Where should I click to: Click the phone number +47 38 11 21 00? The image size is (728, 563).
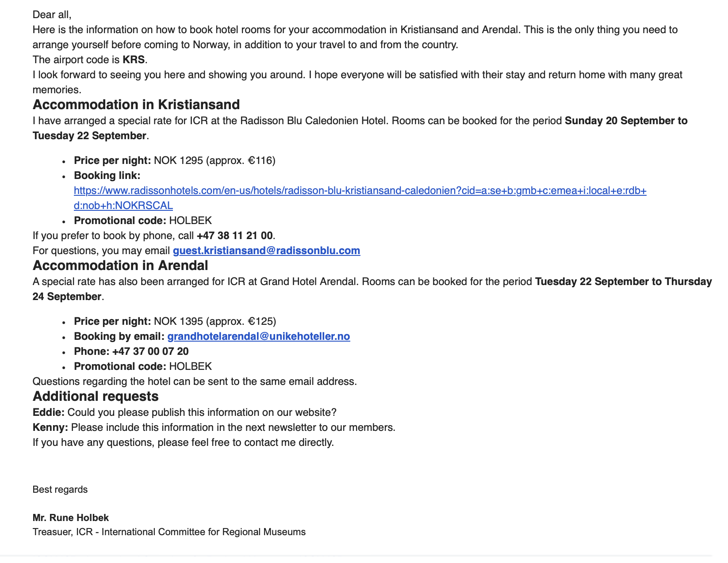234,236
